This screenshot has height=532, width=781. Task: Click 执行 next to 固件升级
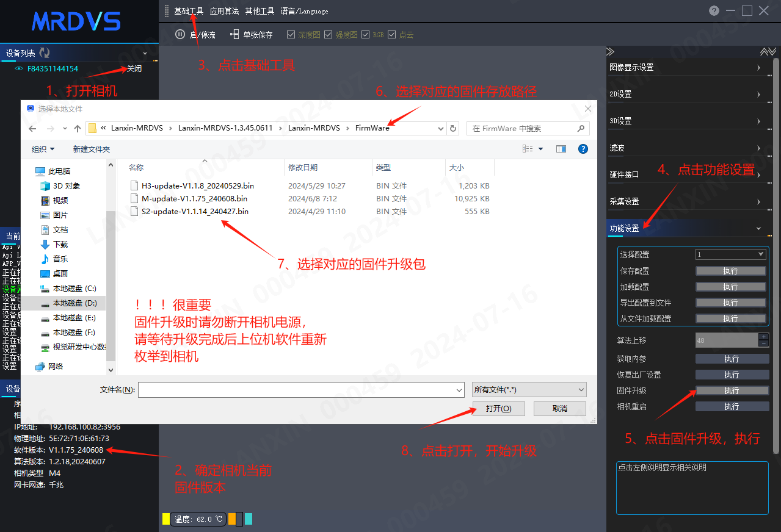point(732,390)
